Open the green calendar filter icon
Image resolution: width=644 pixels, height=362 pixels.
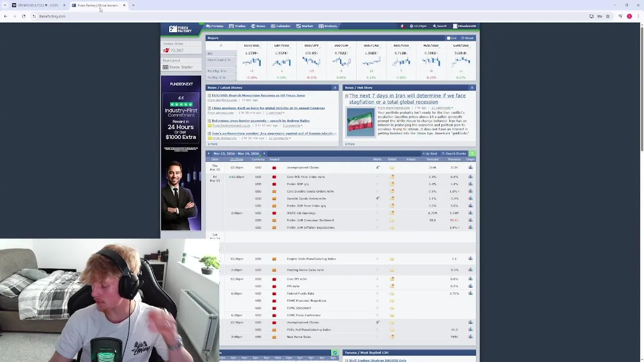tap(472, 153)
